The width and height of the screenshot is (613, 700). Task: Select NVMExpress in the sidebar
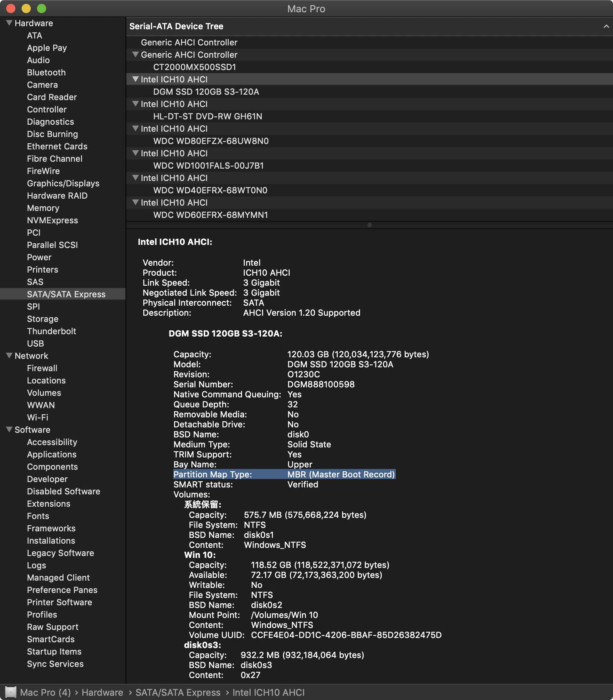(63, 220)
